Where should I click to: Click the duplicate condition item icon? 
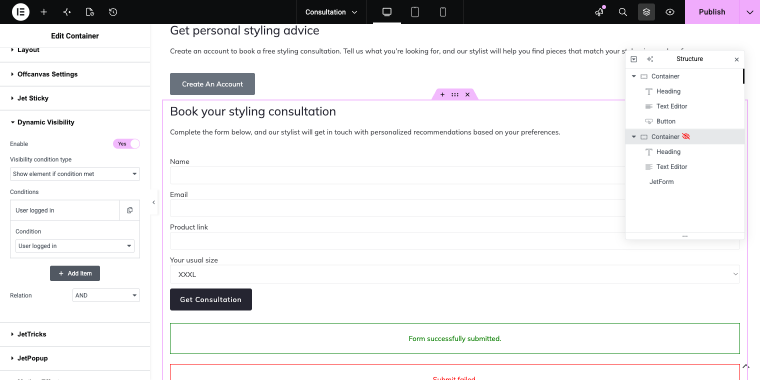point(129,210)
